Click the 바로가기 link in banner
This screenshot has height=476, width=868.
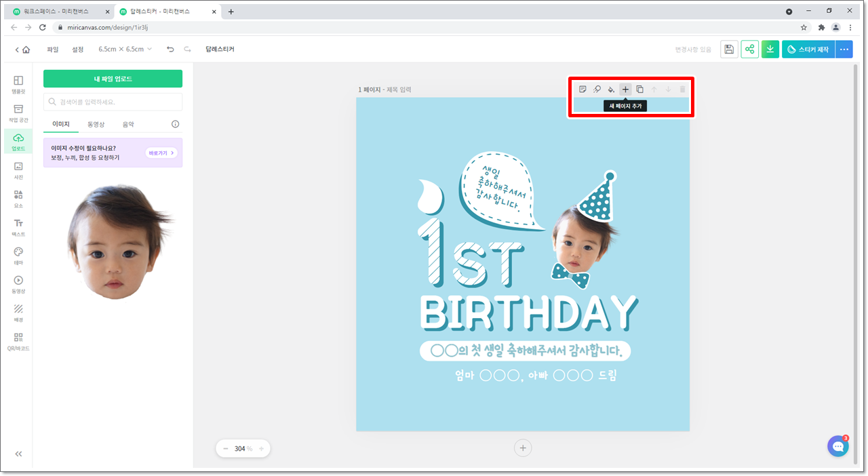pyautogui.click(x=161, y=153)
